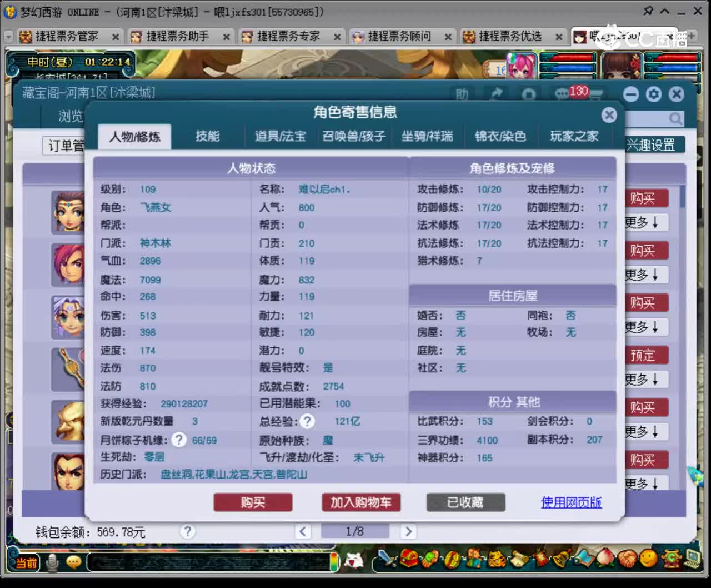Select the red-haired character listing avatar
Screen dimensions: 711x588
(x=68, y=264)
